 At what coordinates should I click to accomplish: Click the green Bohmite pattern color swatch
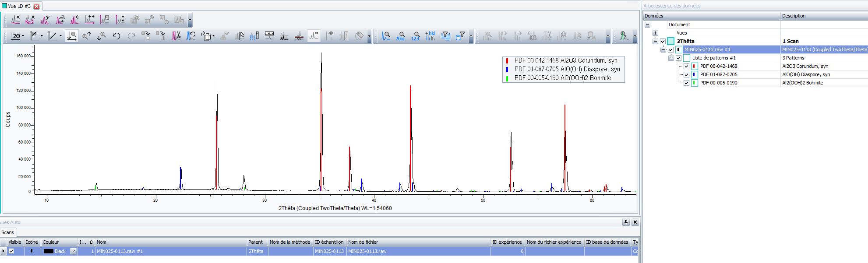coord(694,83)
